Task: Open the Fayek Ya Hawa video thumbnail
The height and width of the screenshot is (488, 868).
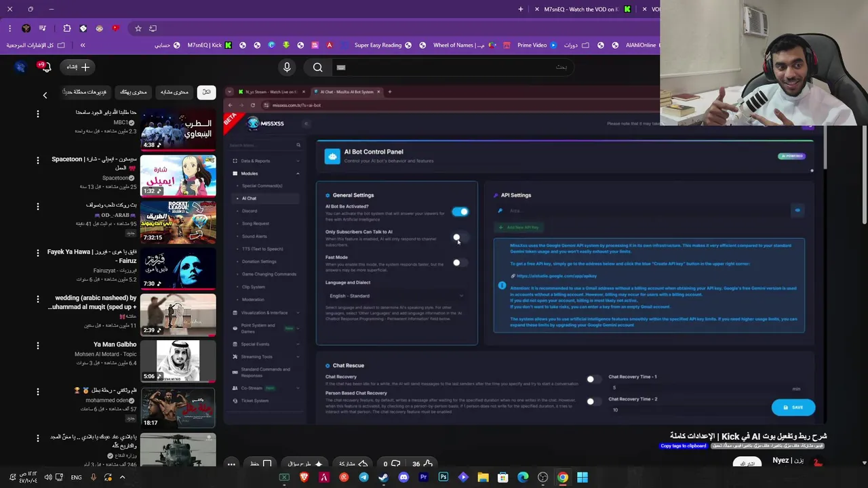Action: [x=178, y=269]
